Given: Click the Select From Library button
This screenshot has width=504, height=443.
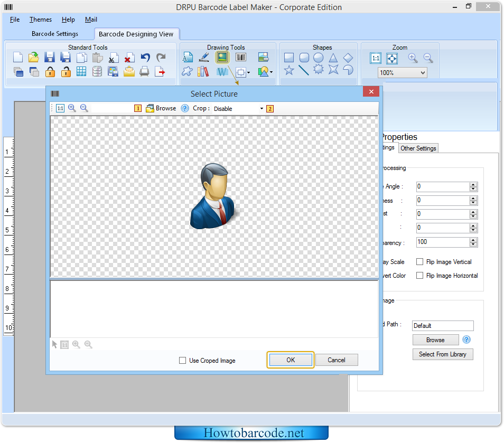Looking at the screenshot, I should [443, 354].
